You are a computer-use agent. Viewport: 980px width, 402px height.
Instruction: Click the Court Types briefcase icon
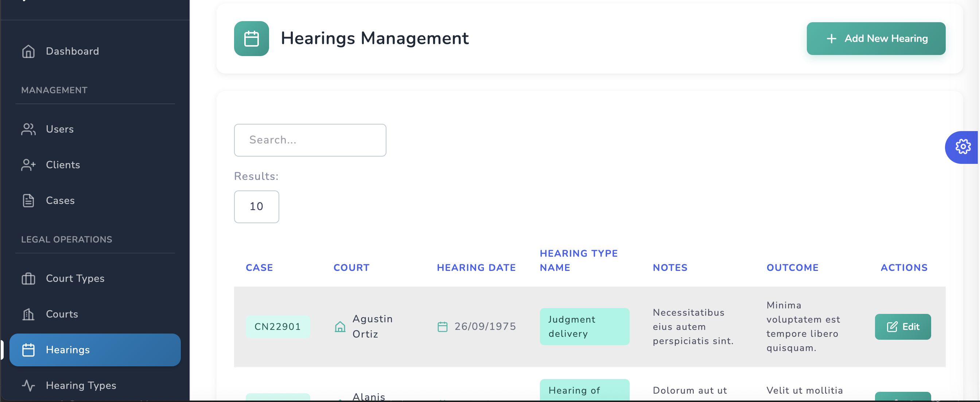tap(28, 278)
